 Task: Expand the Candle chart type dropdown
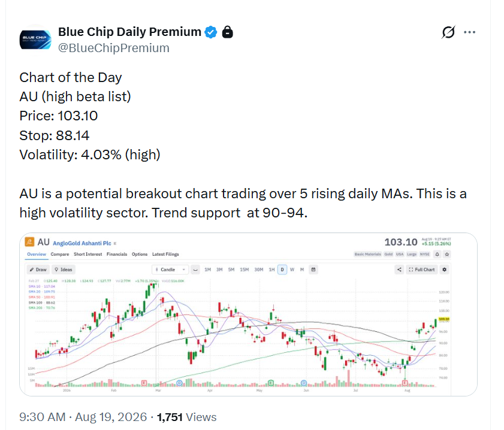tap(170, 269)
